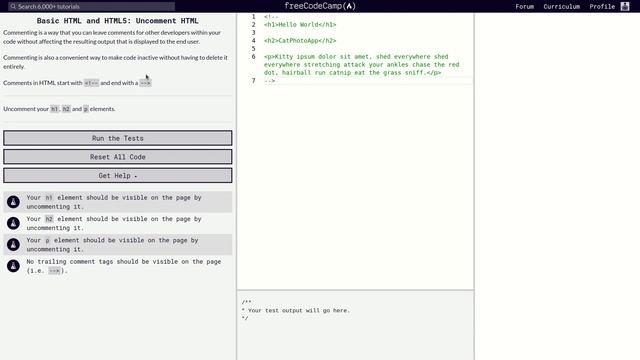Click the flask icon for h2 test
This screenshot has height=360, width=640.
(13, 223)
